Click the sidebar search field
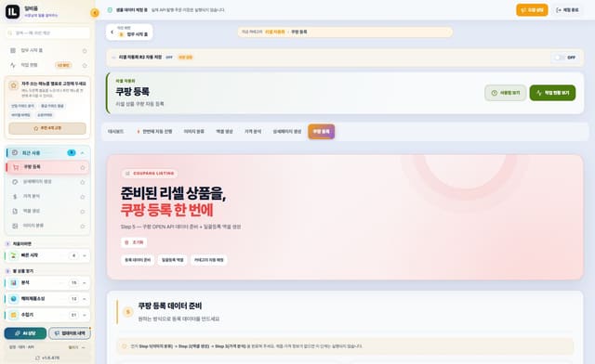Screen dimensions: 595x364 [x=48, y=33]
